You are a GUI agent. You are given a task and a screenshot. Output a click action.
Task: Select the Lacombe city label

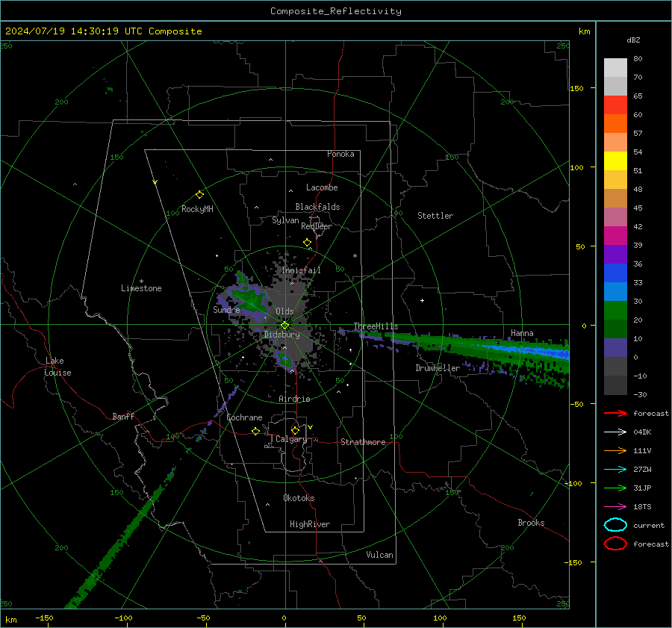322,187
